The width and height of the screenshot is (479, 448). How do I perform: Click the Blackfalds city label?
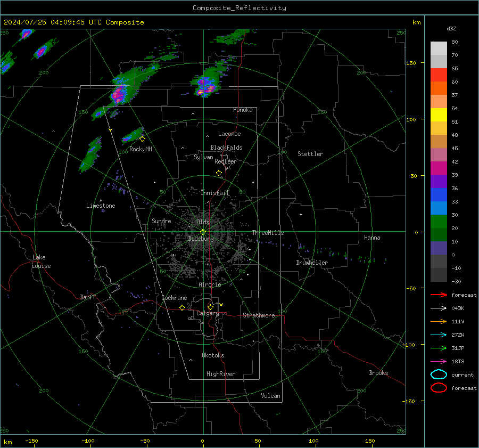click(x=226, y=148)
